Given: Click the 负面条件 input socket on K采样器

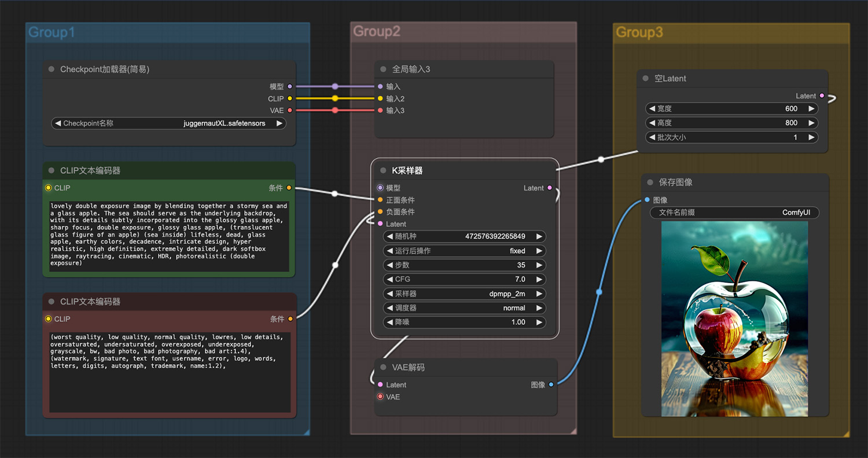Looking at the screenshot, I should pyautogui.click(x=380, y=212).
